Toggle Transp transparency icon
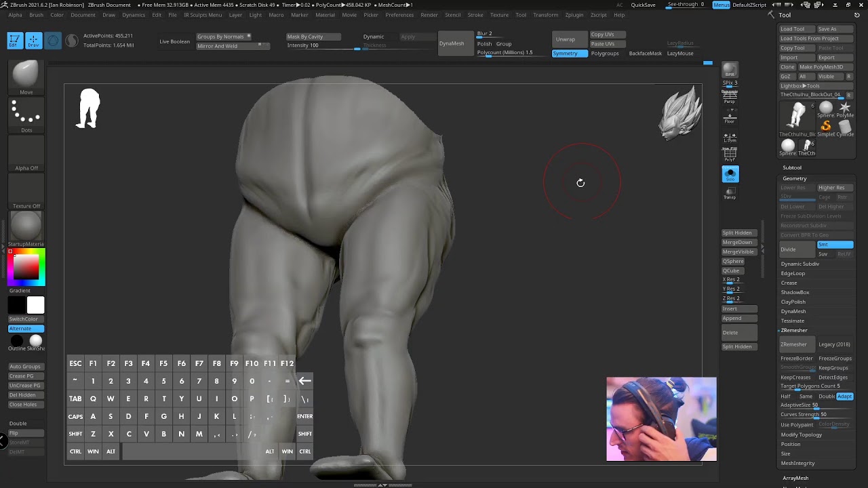The height and width of the screenshot is (488, 868). [x=730, y=193]
